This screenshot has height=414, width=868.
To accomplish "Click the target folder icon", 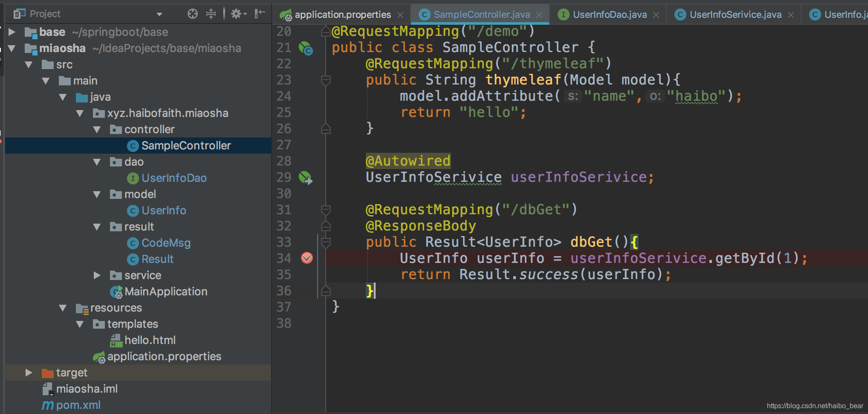I will coord(48,373).
